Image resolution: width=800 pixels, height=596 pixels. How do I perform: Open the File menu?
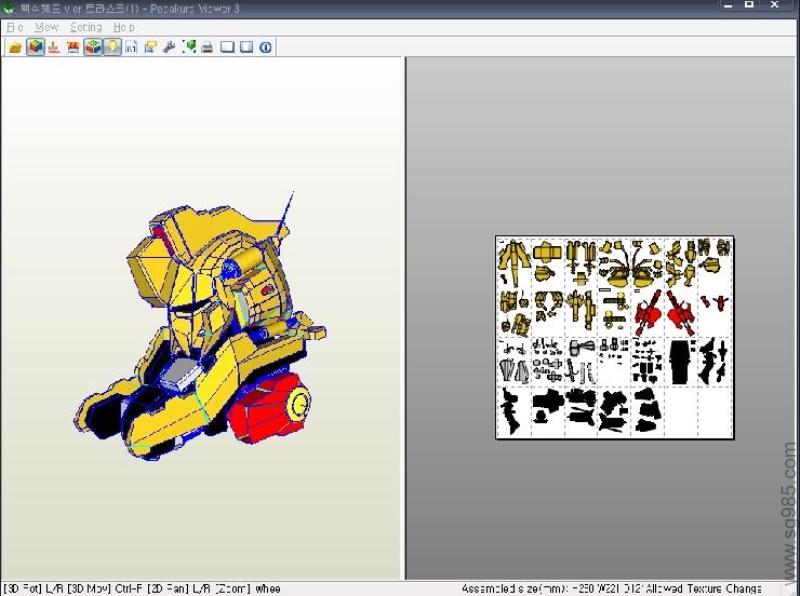pos(15,27)
